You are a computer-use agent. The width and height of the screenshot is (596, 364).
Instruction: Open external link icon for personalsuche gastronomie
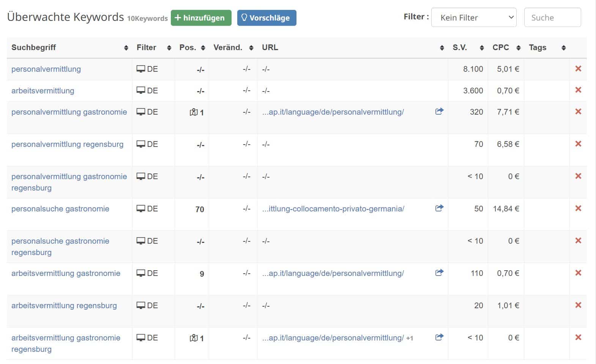[x=439, y=208]
